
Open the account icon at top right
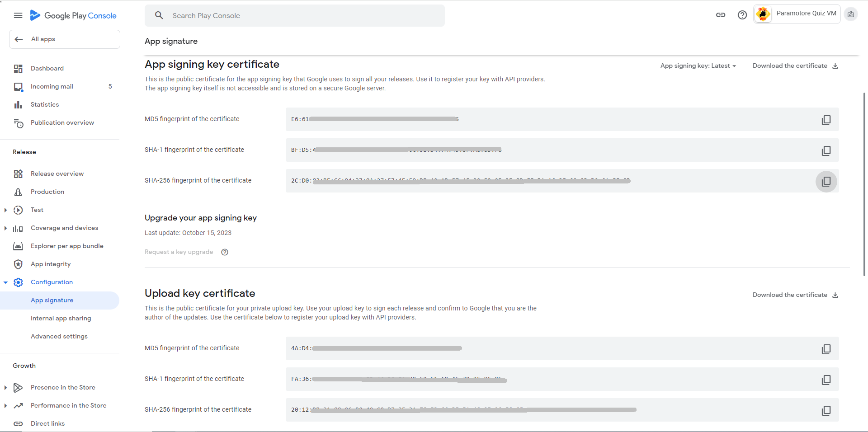pos(850,14)
